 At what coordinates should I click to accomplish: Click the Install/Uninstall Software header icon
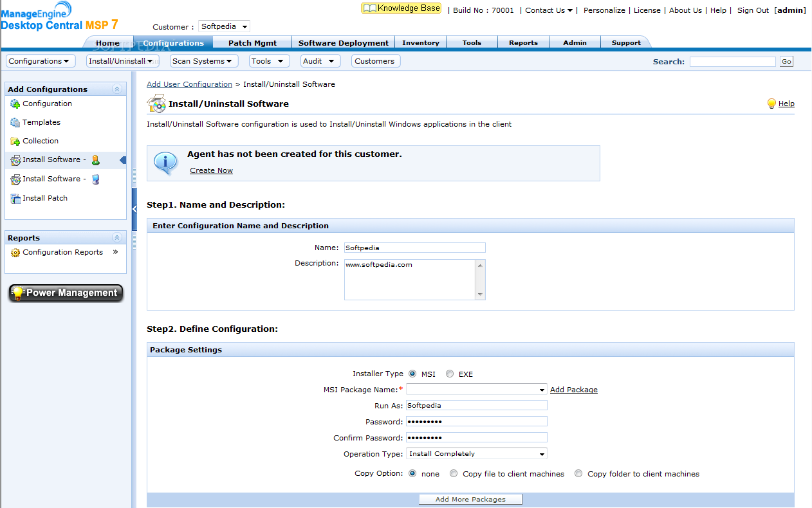pyautogui.click(x=156, y=104)
